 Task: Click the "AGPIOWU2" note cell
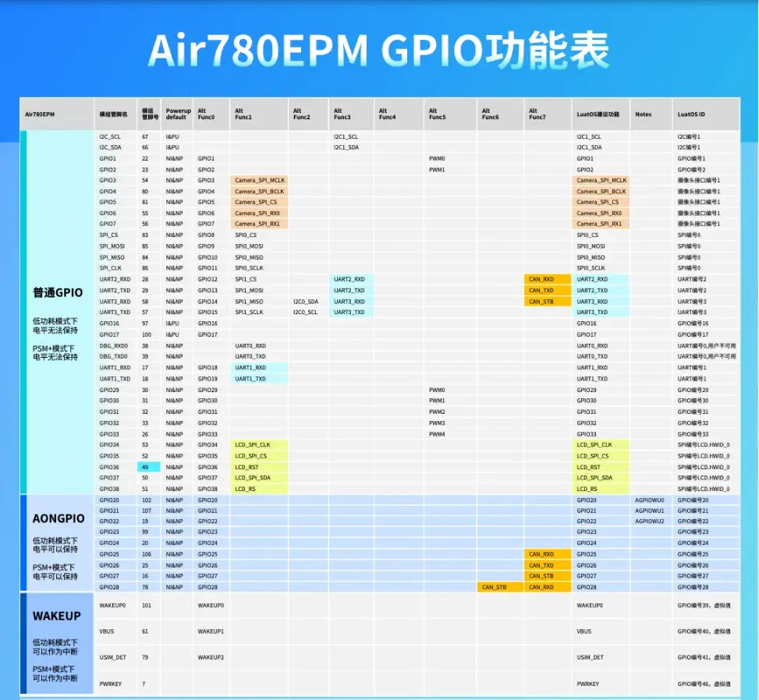[x=649, y=521]
